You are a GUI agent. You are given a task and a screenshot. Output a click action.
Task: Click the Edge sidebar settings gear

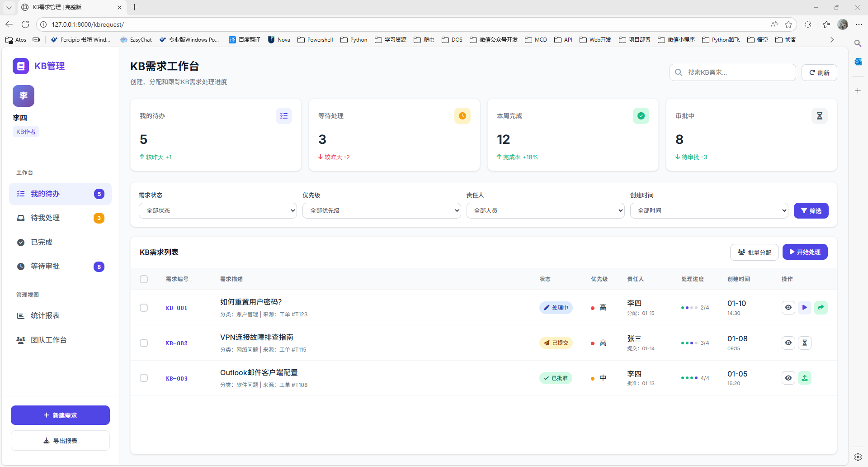tap(858, 457)
